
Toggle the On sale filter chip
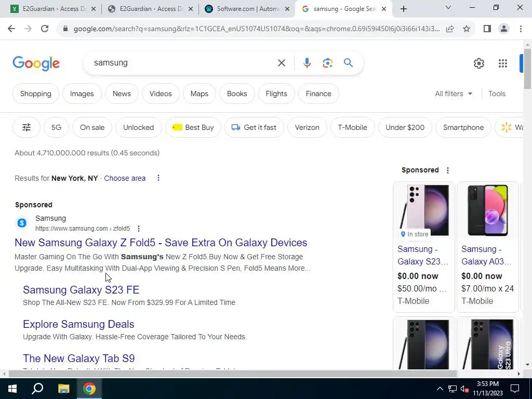tap(92, 127)
